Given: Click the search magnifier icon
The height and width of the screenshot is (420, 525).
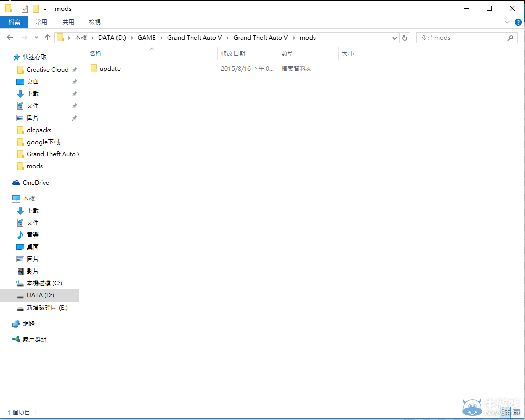Looking at the screenshot, I should point(510,38).
